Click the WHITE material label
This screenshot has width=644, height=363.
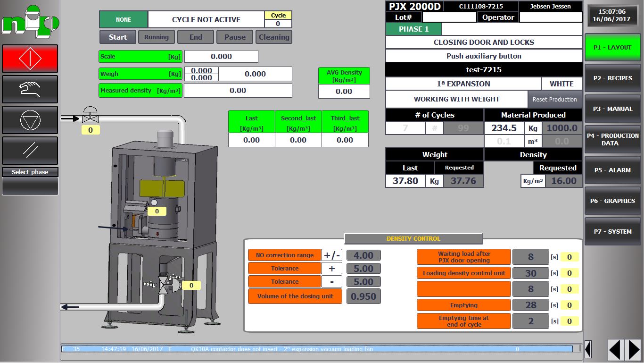562,84
